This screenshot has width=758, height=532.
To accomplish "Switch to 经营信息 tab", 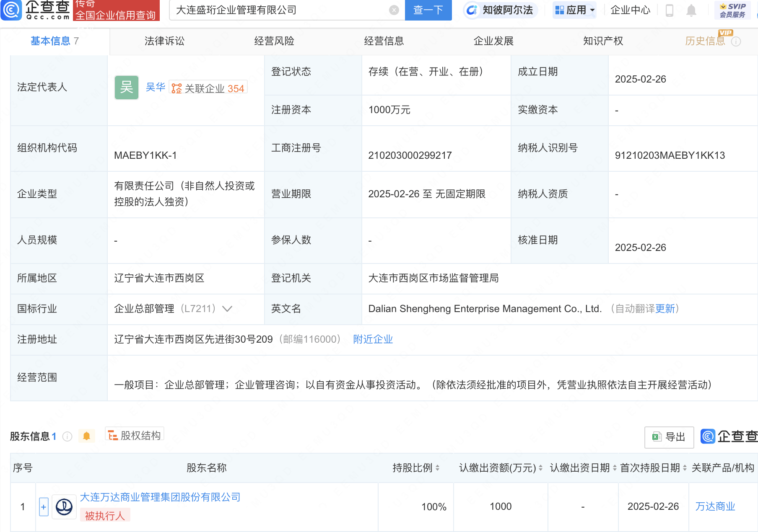I will click(384, 41).
